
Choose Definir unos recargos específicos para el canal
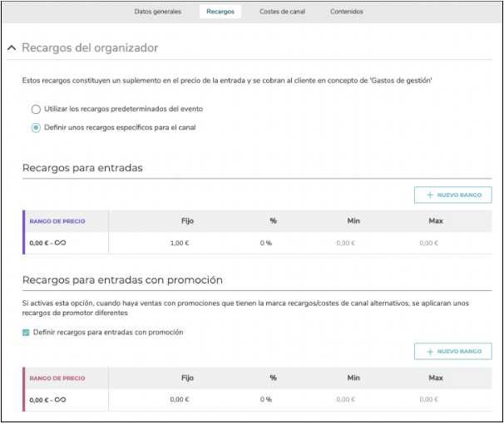coord(36,128)
